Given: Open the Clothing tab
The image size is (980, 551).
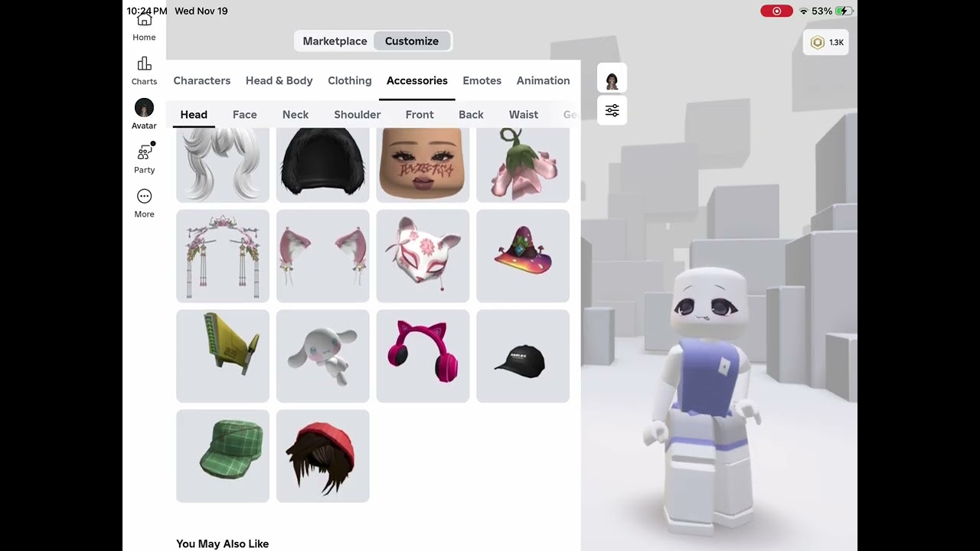Looking at the screenshot, I should tap(349, 80).
